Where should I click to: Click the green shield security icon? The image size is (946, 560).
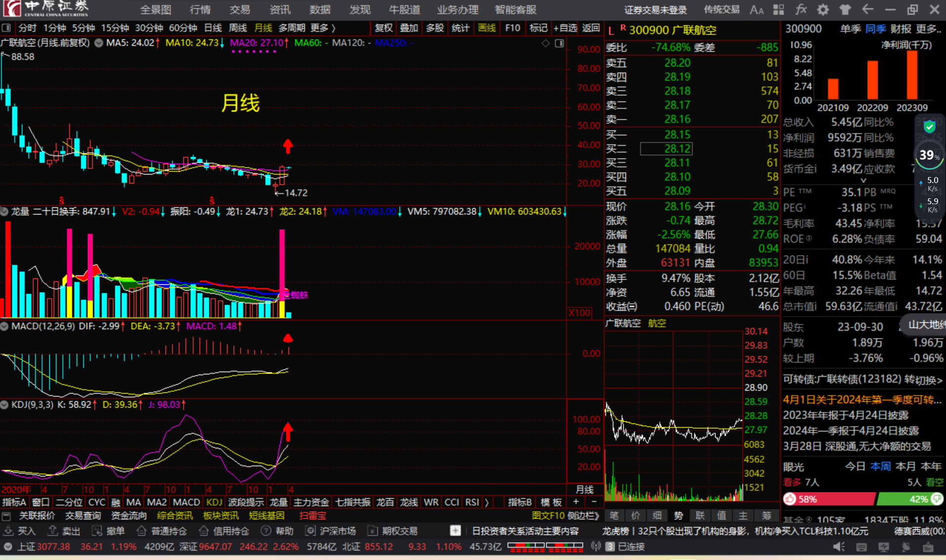click(930, 127)
